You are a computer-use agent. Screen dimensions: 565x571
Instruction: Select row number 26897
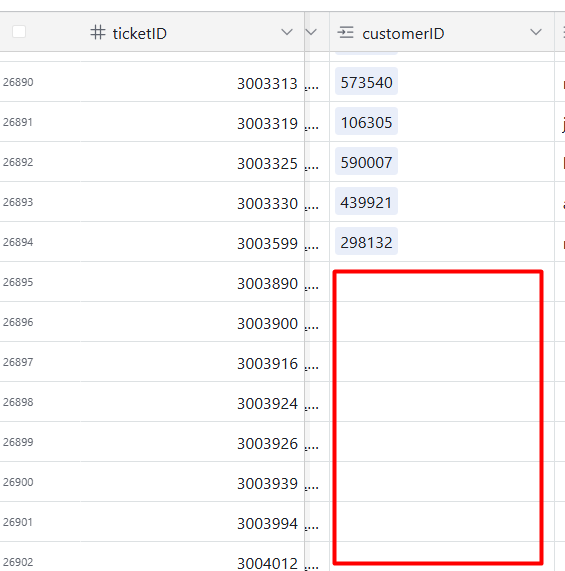click(18, 362)
